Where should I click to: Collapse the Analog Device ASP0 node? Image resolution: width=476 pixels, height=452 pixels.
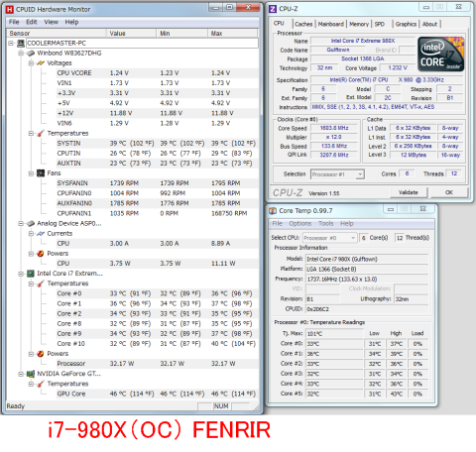tap(21, 223)
